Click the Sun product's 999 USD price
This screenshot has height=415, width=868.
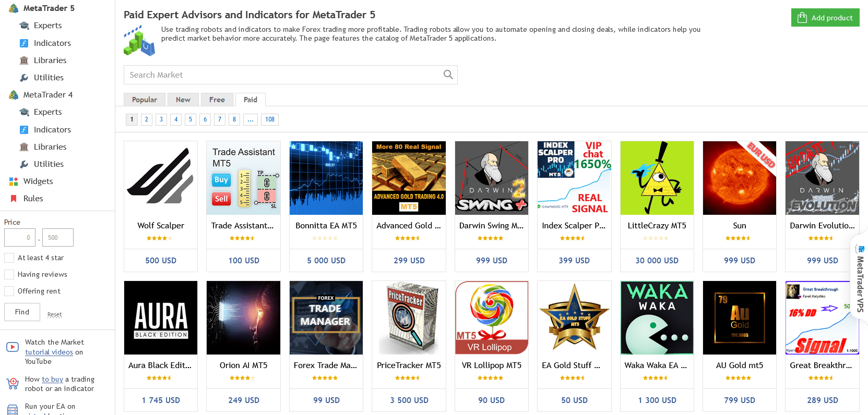click(x=740, y=260)
